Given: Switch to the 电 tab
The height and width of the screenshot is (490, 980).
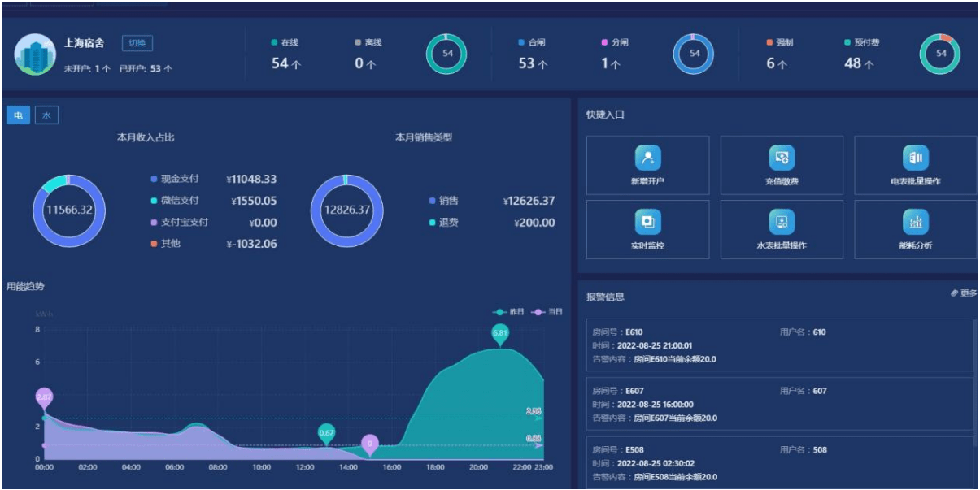Looking at the screenshot, I should pos(18,116).
